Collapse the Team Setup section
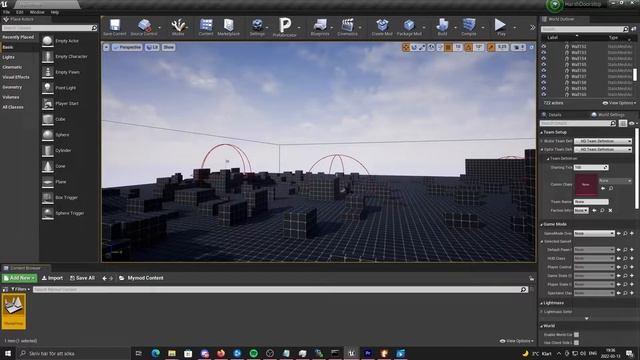The width and height of the screenshot is (640, 360). (x=542, y=133)
